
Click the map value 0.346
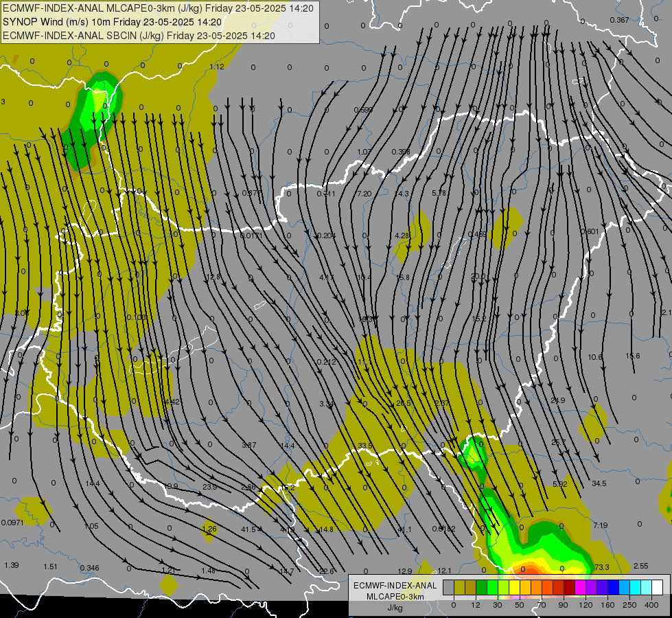89,568
